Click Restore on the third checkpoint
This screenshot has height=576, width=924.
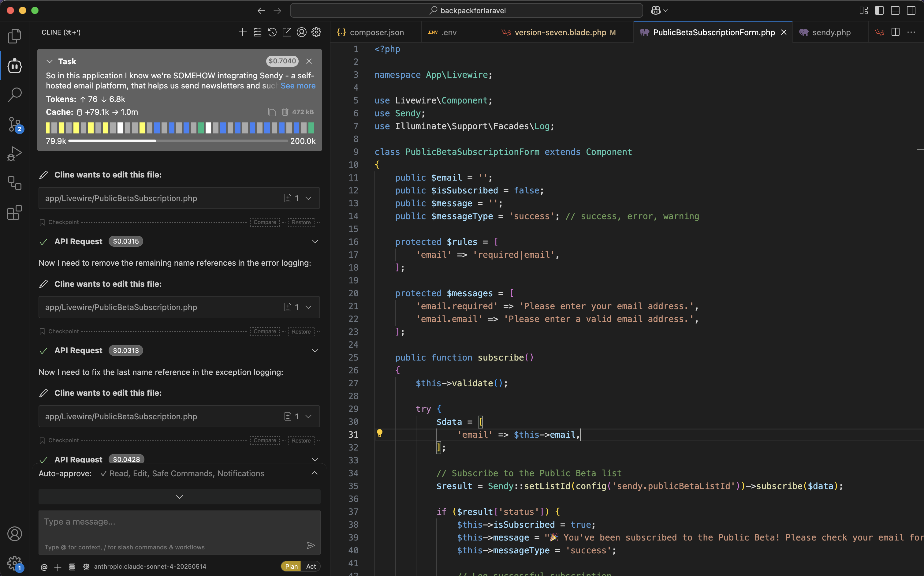coord(301,440)
